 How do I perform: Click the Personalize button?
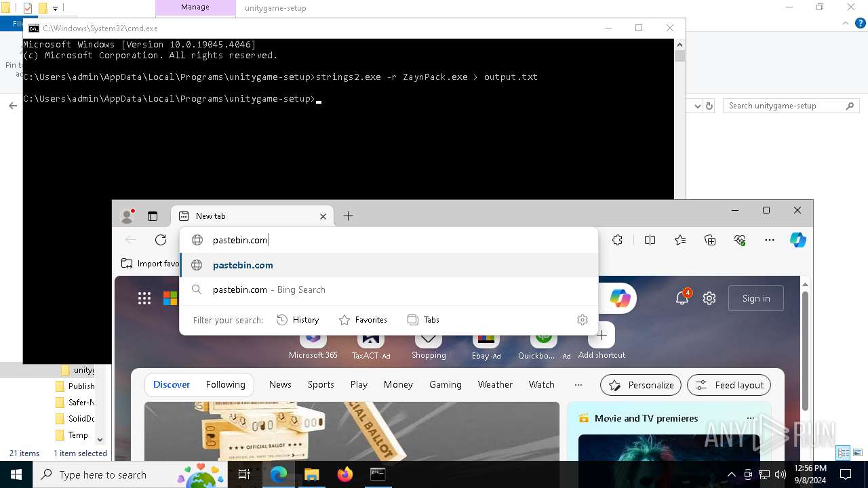click(641, 385)
